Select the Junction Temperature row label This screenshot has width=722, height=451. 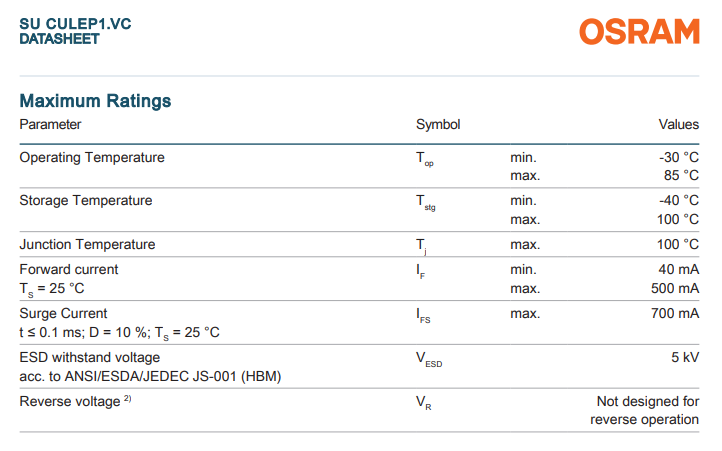[x=87, y=244]
